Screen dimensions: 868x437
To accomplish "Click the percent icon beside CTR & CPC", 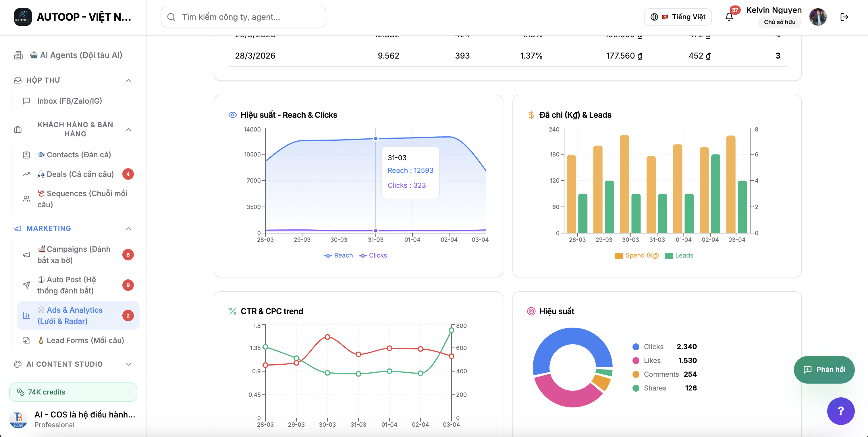I will [232, 311].
